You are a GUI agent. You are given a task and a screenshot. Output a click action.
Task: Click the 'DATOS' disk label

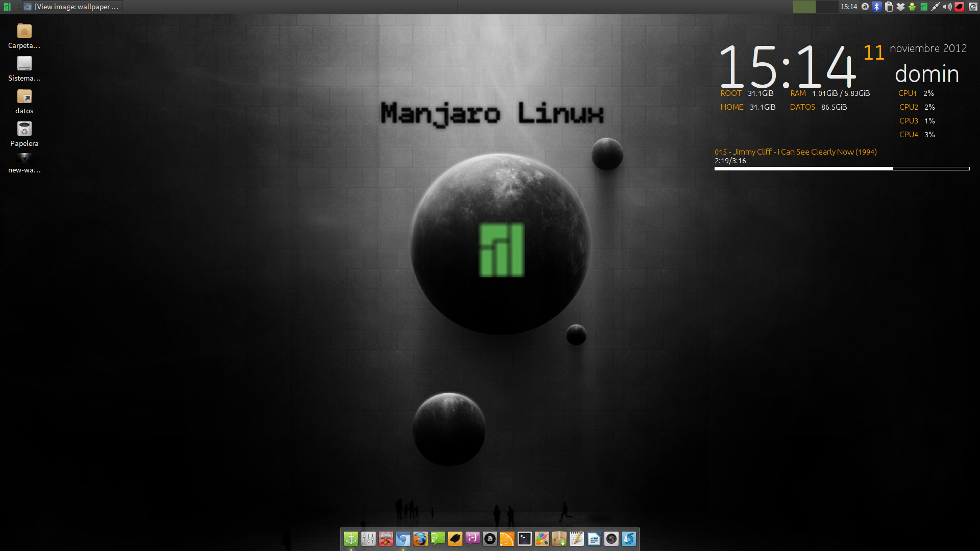click(x=802, y=107)
